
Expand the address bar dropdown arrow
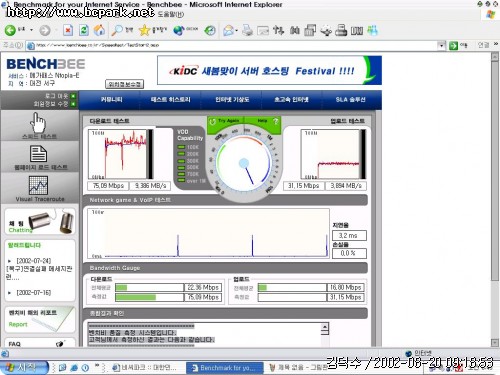click(441, 45)
